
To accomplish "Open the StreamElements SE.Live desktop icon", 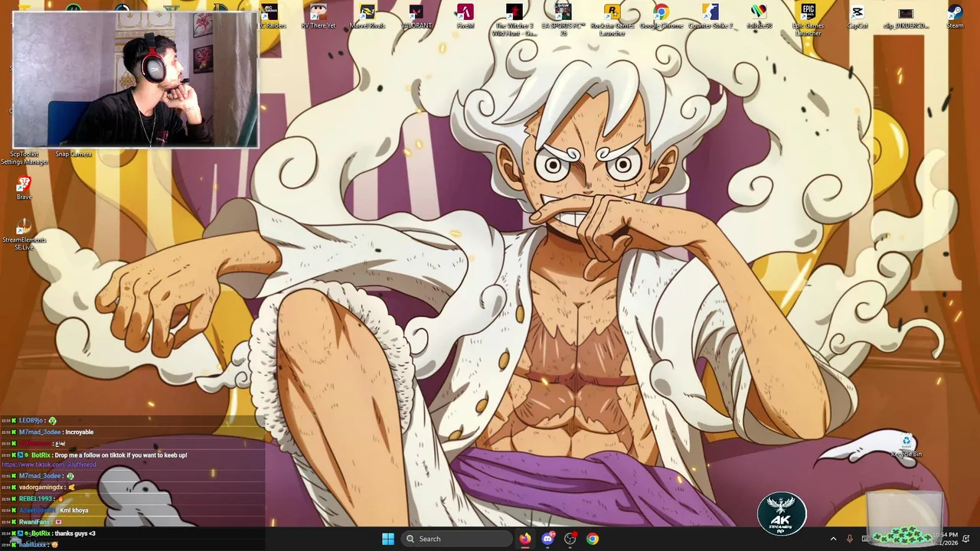I will (24, 233).
